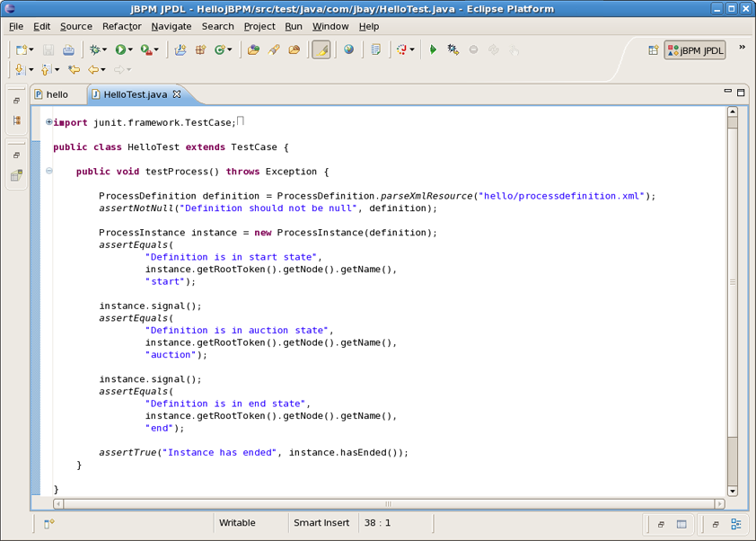Click the Print icon in toolbar

click(68, 50)
